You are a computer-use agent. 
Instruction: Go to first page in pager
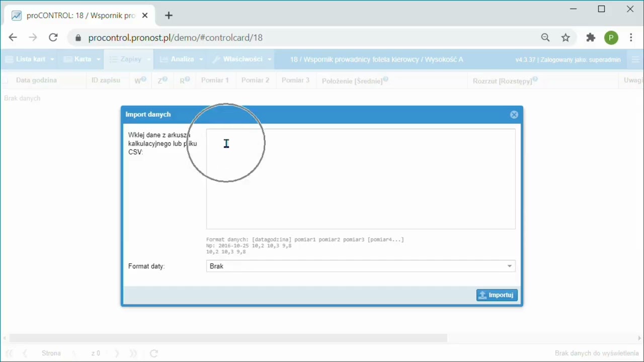tap(9, 353)
